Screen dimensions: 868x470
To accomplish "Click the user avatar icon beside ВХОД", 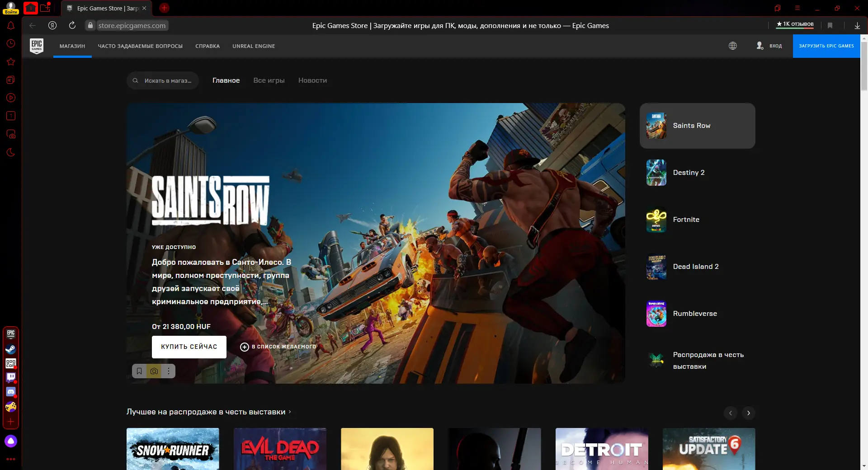I will pyautogui.click(x=760, y=46).
